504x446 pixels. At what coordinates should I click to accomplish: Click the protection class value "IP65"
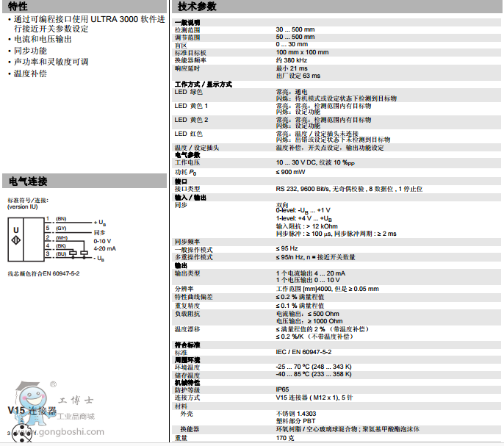click(x=282, y=389)
